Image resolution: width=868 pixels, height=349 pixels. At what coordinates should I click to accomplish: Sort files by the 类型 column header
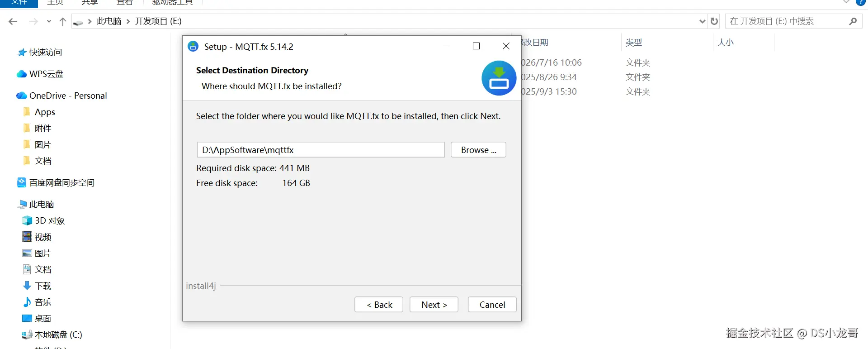(x=634, y=43)
